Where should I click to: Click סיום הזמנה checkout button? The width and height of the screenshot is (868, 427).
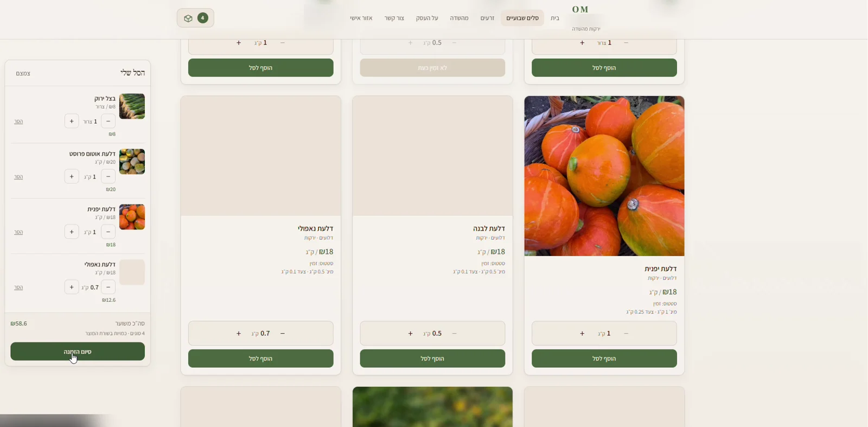[x=78, y=352]
